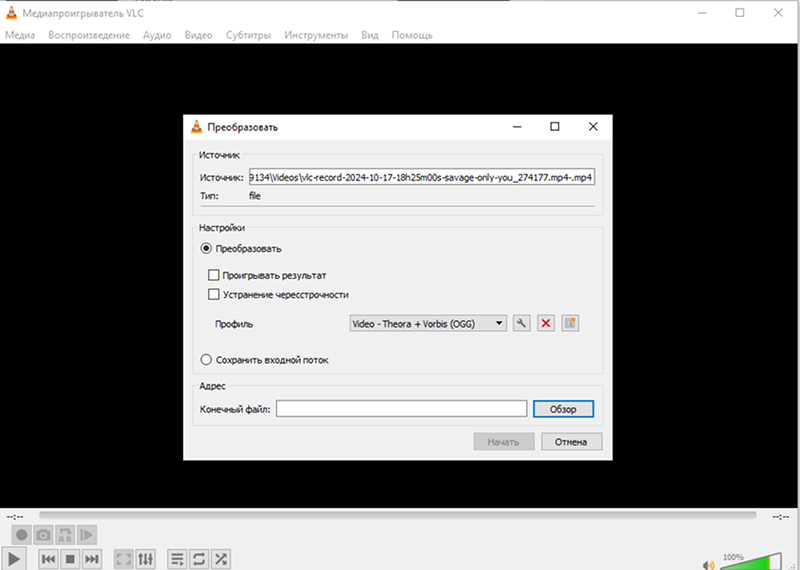Click the record button in VLC controls

pos(21,535)
